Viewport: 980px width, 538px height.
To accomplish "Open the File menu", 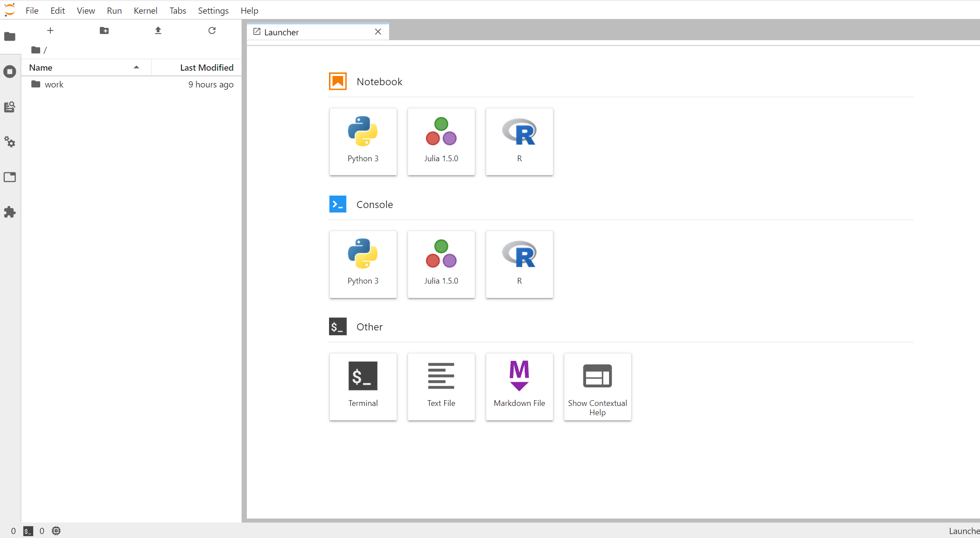I will coord(32,11).
